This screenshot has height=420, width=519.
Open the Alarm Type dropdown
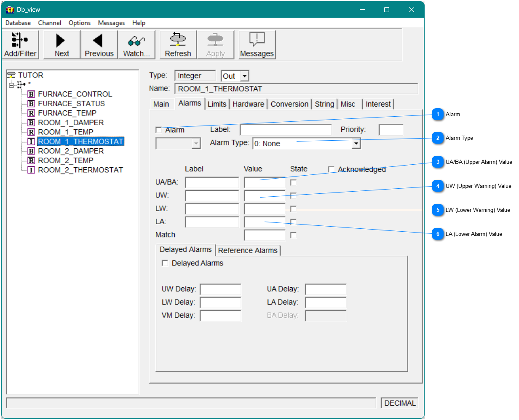[356, 143]
